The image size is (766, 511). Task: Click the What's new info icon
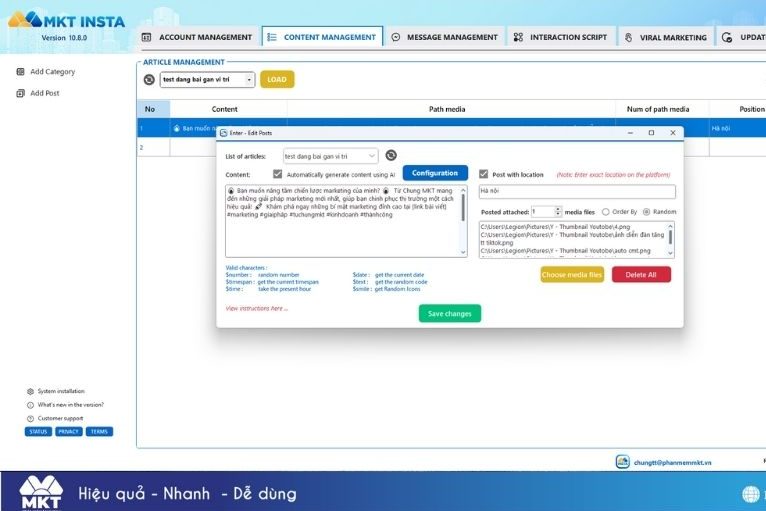pyautogui.click(x=30, y=405)
